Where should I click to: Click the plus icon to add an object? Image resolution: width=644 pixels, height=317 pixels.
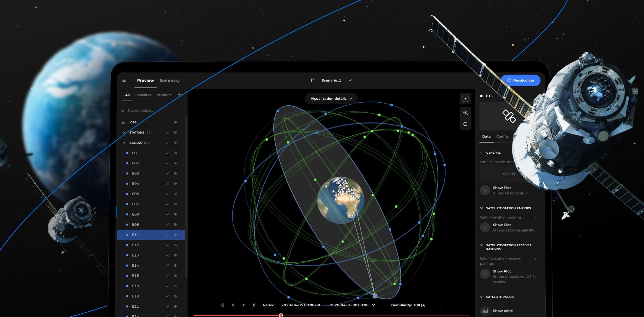[x=179, y=95]
